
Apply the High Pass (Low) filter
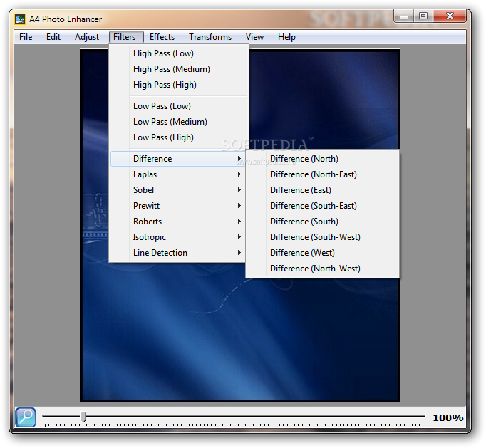pos(179,53)
